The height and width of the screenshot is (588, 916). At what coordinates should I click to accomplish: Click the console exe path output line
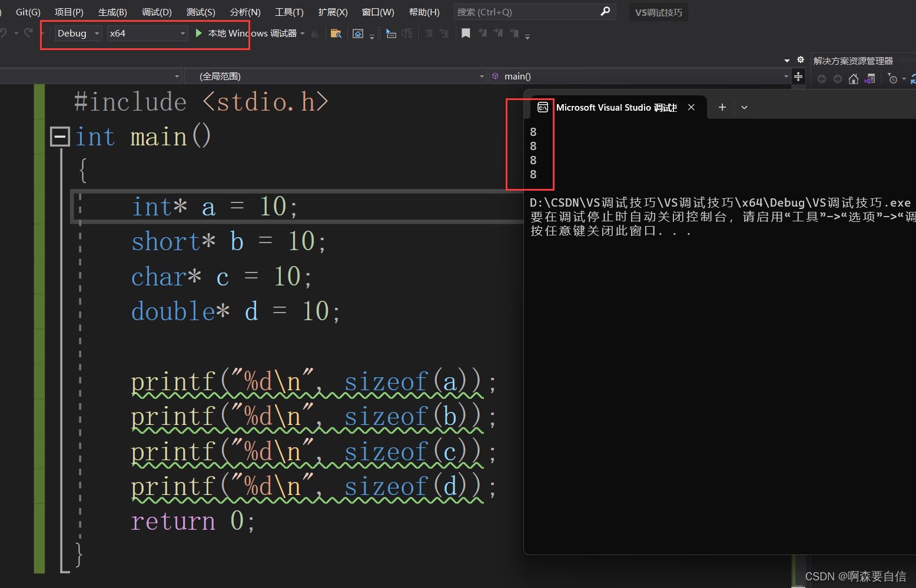coord(720,202)
